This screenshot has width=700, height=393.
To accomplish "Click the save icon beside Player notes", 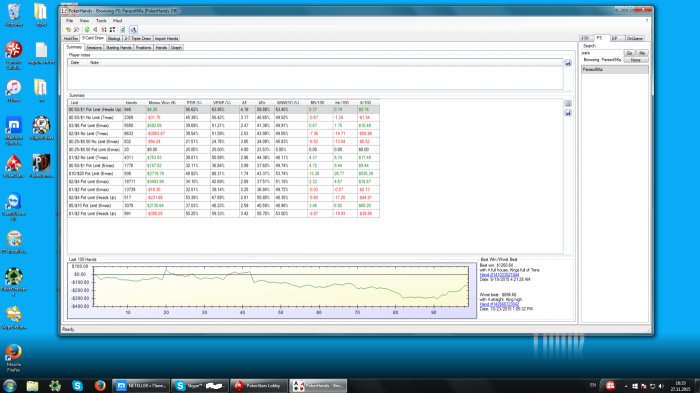I will (568, 63).
